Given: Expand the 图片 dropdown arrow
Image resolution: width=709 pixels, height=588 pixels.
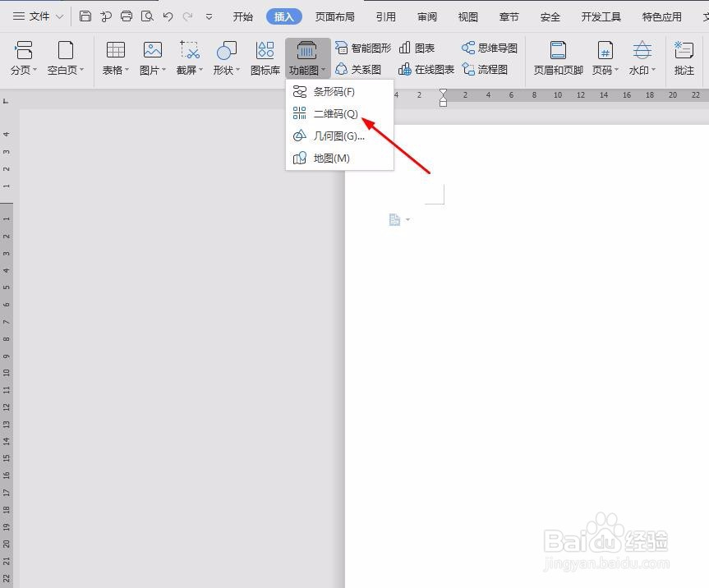Looking at the screenshot, I should pos(163,70).
